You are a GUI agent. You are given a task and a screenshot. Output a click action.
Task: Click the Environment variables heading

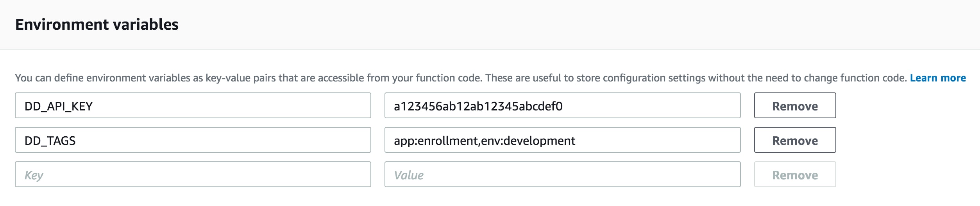pos(97,24)
